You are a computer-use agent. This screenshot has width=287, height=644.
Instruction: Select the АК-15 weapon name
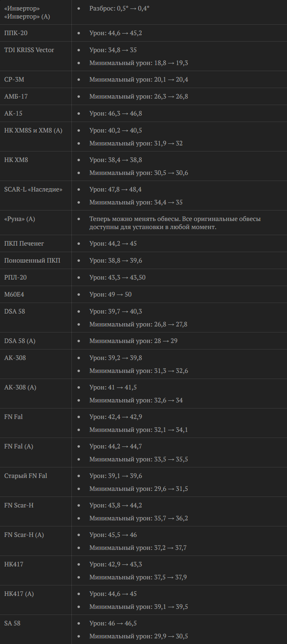(x=13, y=114)
